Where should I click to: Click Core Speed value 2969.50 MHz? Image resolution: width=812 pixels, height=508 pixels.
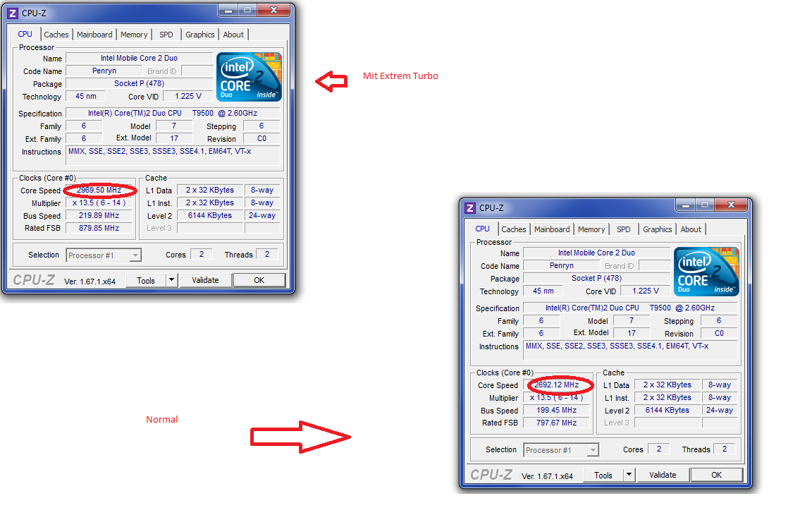(x=99, y=190)
